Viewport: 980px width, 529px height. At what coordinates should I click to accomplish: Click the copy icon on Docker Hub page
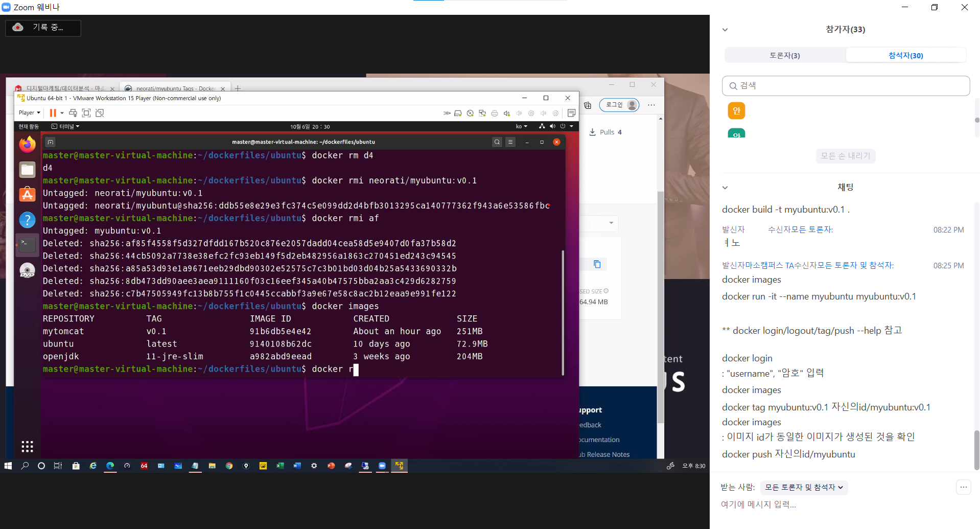597,264
